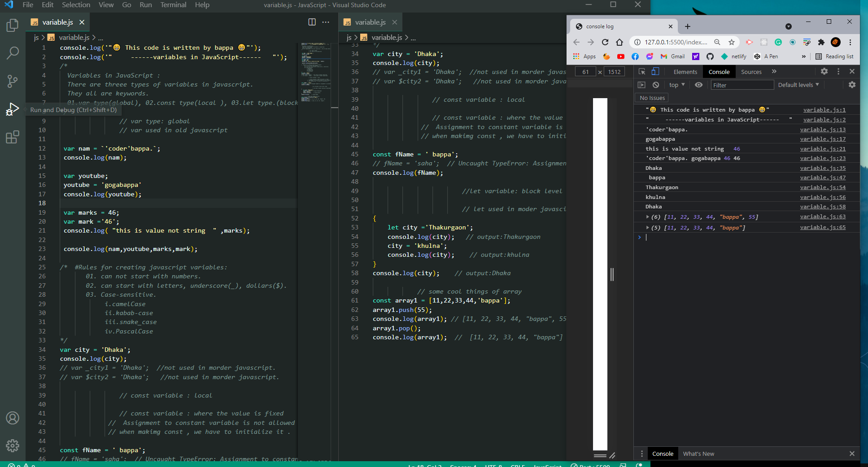Open the editor More Actions menu

(326, 22)
